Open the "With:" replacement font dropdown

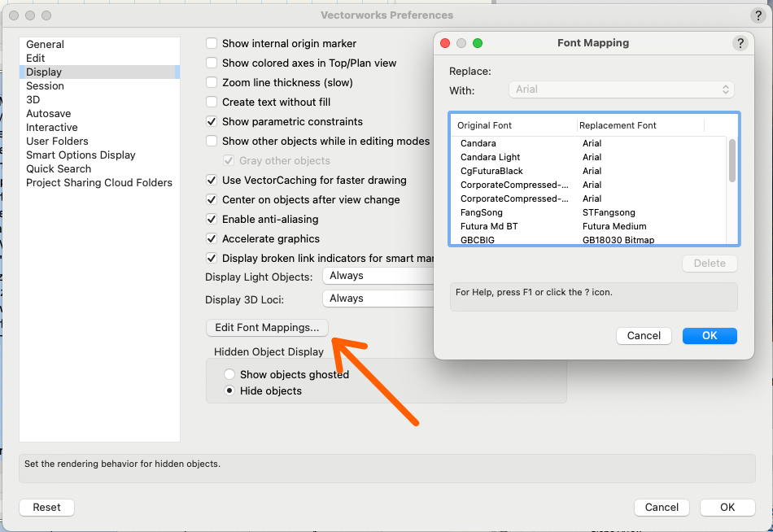[x=621, y=89]
